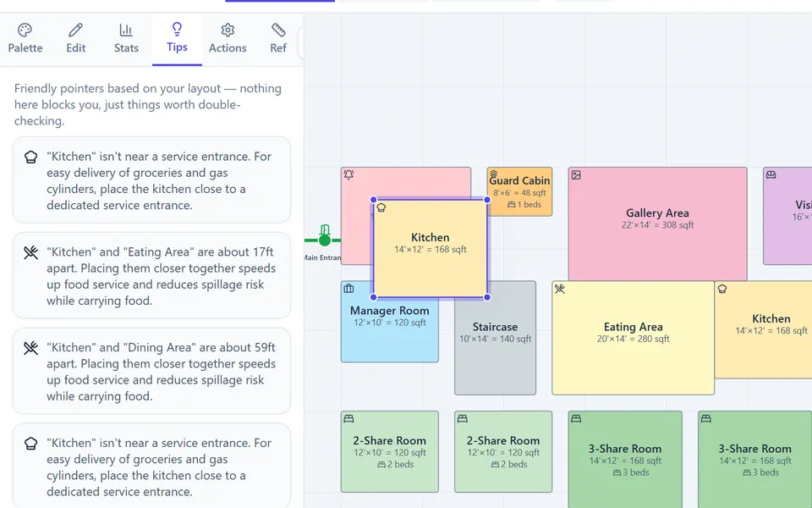812x508 pixels.
Task: Click the "Friendly pointers based on your layout" intro text
Action: pyautogui.click(x=148, y=104)
